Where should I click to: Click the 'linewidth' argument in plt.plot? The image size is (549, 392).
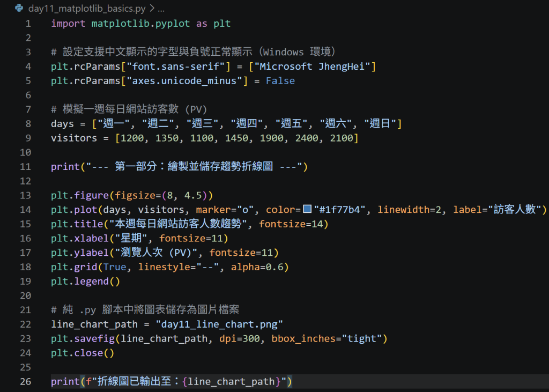point(403,210)
